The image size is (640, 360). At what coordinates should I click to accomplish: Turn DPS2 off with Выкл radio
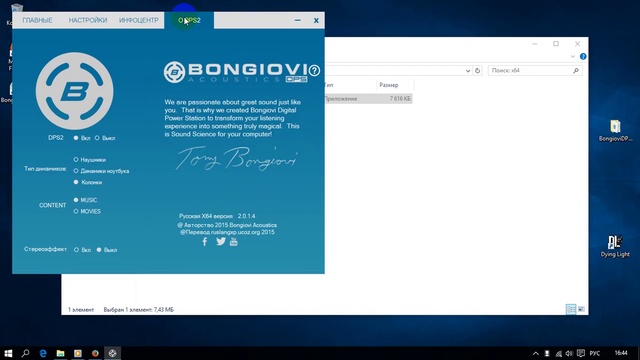[x=97, y=138]
